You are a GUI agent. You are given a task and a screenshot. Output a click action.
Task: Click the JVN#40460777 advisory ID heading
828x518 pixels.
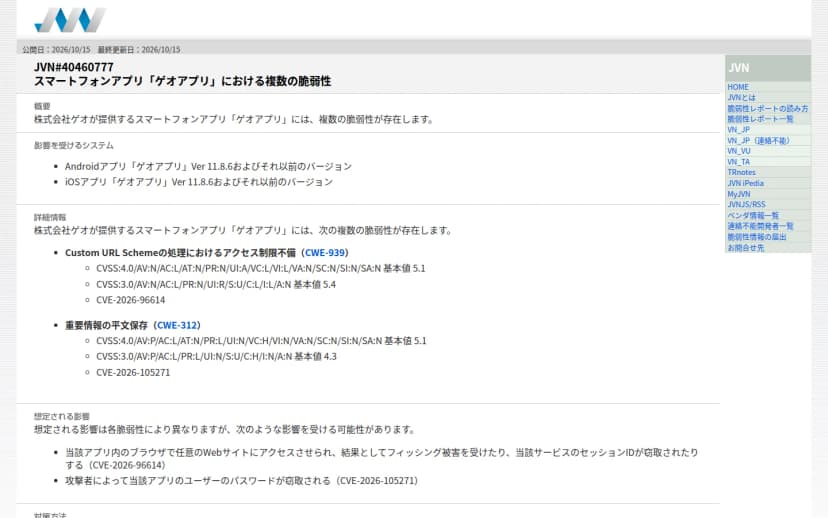click(73, 67)
